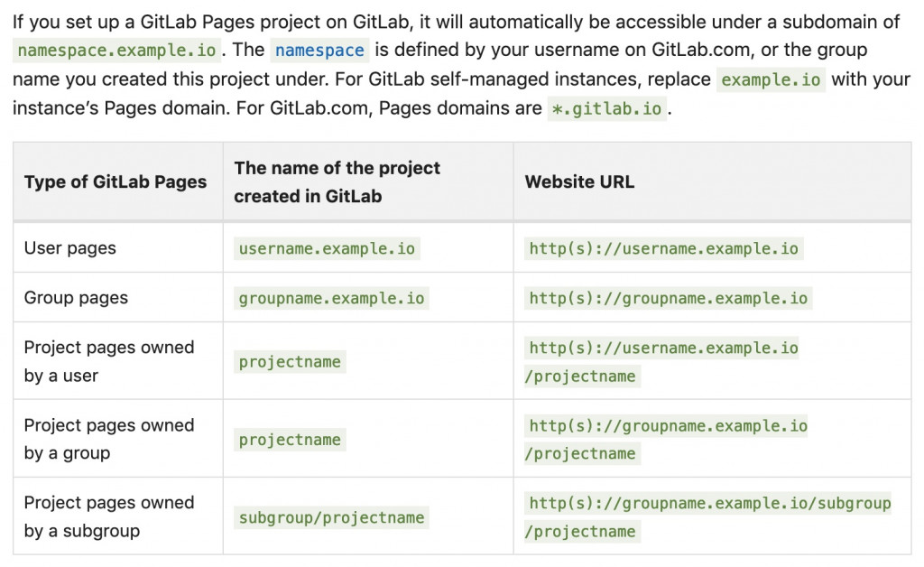924x567 pixels.
Task: Click the Project pages owned by a user label
Action: tap(108, 361)
